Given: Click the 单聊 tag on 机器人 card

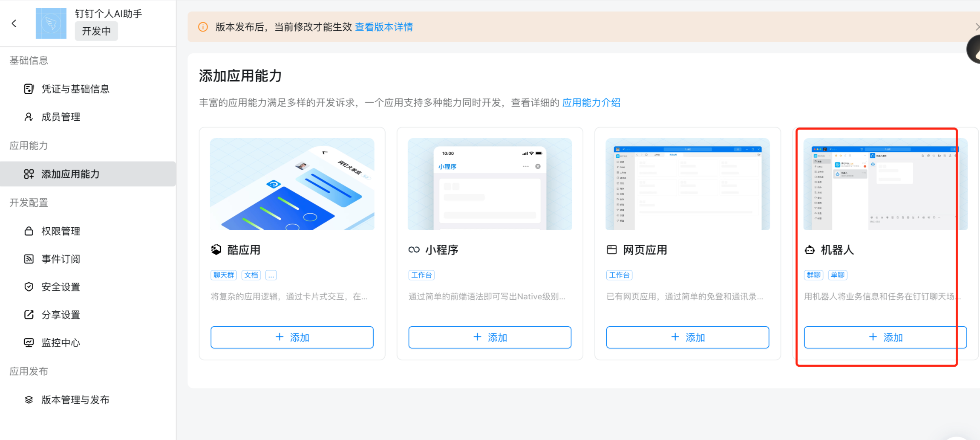Looking at the screenshot, I should 838,275.
